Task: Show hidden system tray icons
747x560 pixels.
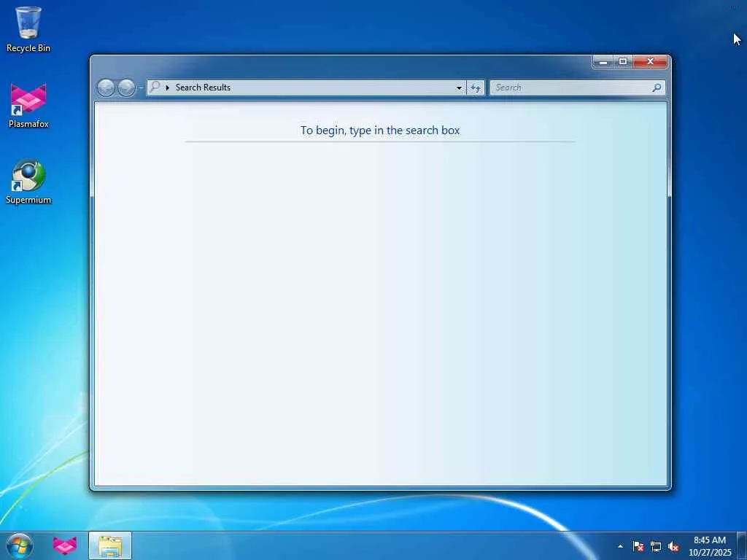Action: 620,546
